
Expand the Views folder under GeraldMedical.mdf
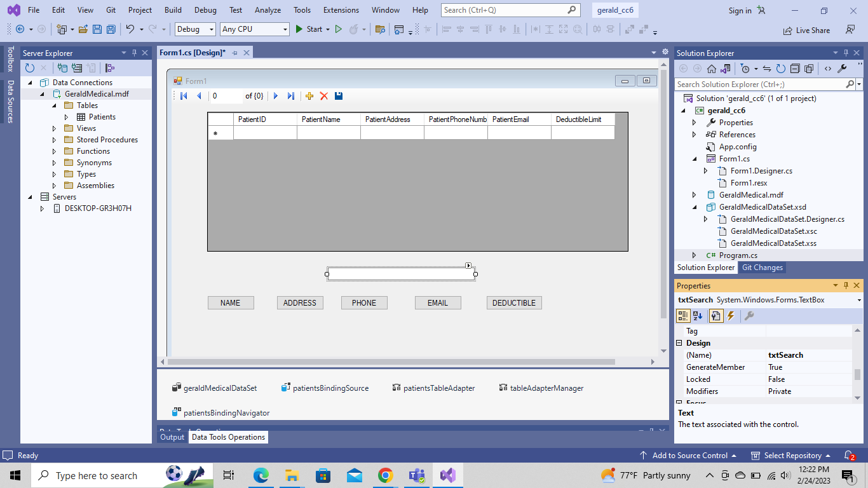[54, 128]
